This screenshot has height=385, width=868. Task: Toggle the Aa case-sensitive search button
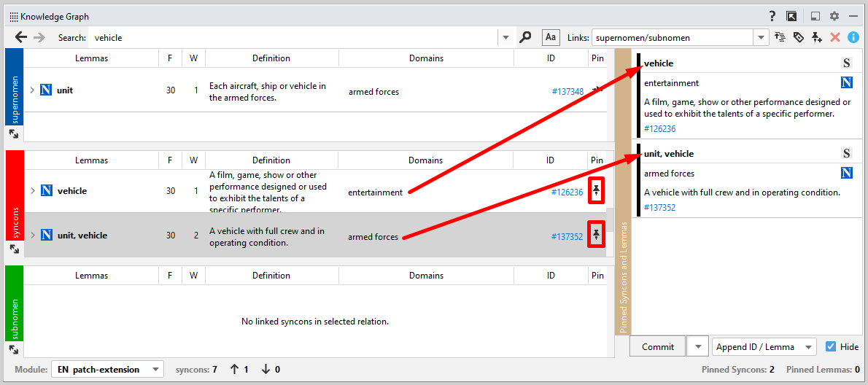pyautogui.click(x=551, y=37)
